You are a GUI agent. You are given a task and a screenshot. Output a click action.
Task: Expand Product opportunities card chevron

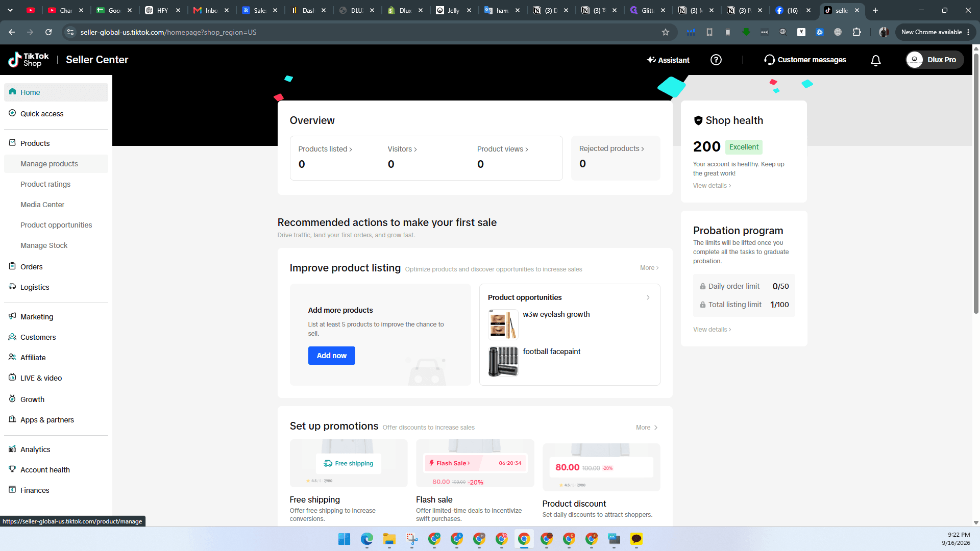[x=648, y=297]
